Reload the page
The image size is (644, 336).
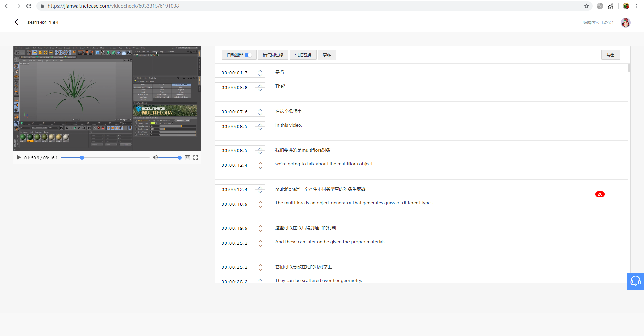click(29, 6)
